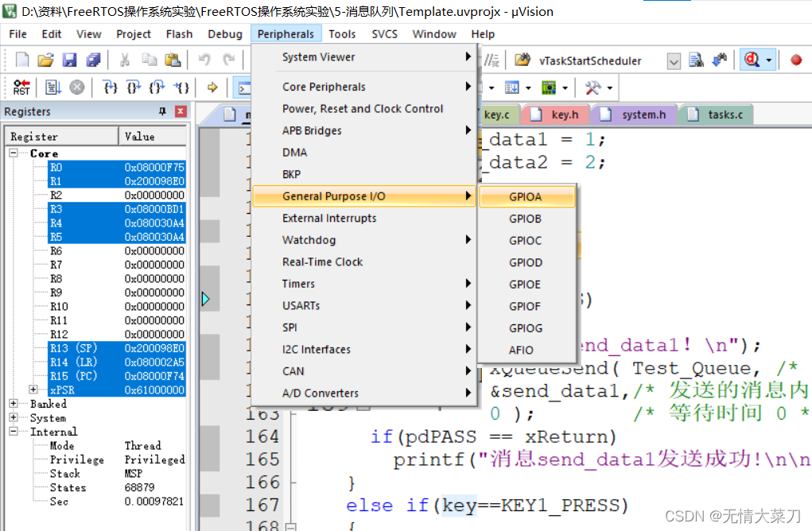Click the Value column header
Screen dimensions: 812x531
[x=153, y=136]
